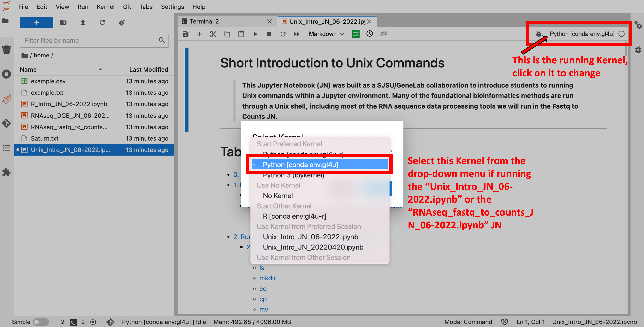644x327 pixels.
Task: Click the blue new launcher plus button
Action: point(36,22)
